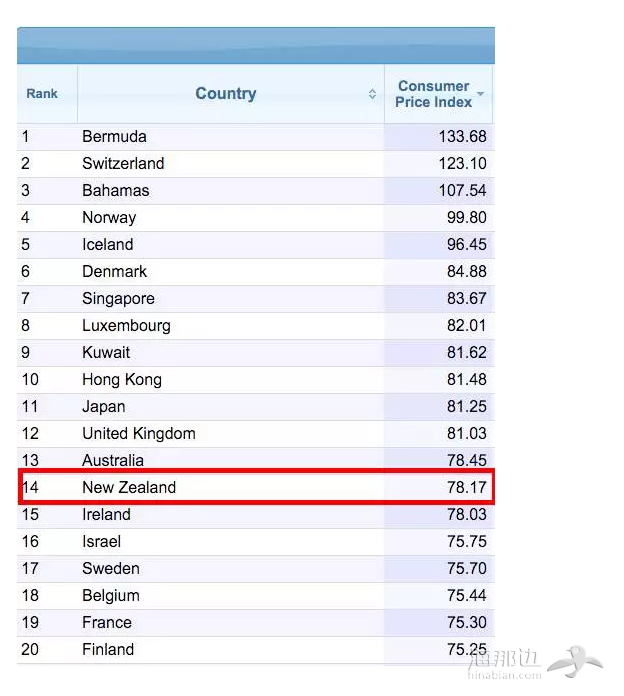The height and width of the screenshot is (696, 624).
Task: Select the United Kingdom row
Action: (x=256, y=434)
